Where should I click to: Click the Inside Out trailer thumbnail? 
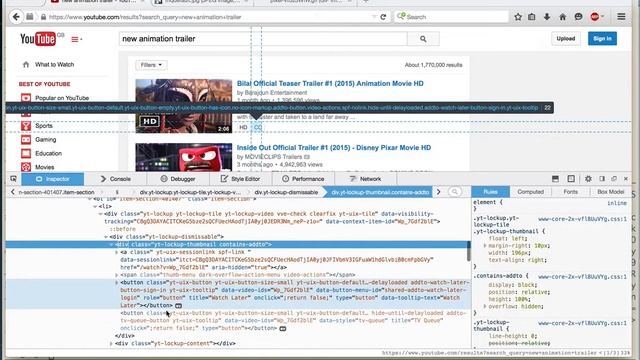[184, 157]
